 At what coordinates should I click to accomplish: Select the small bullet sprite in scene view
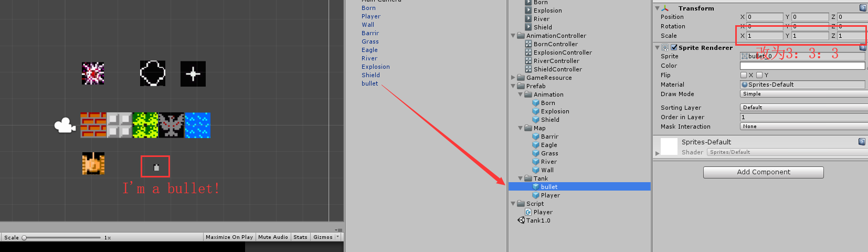(156, 167)
